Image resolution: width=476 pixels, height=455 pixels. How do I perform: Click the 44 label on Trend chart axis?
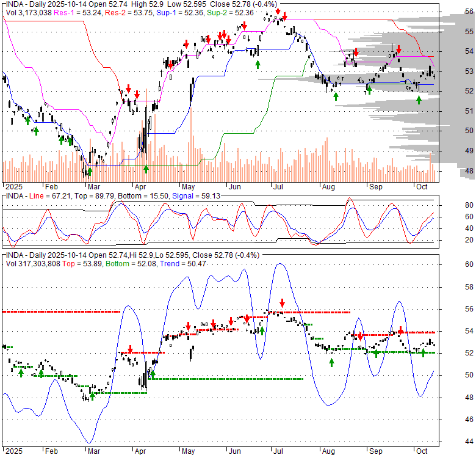tap(469, 442)
